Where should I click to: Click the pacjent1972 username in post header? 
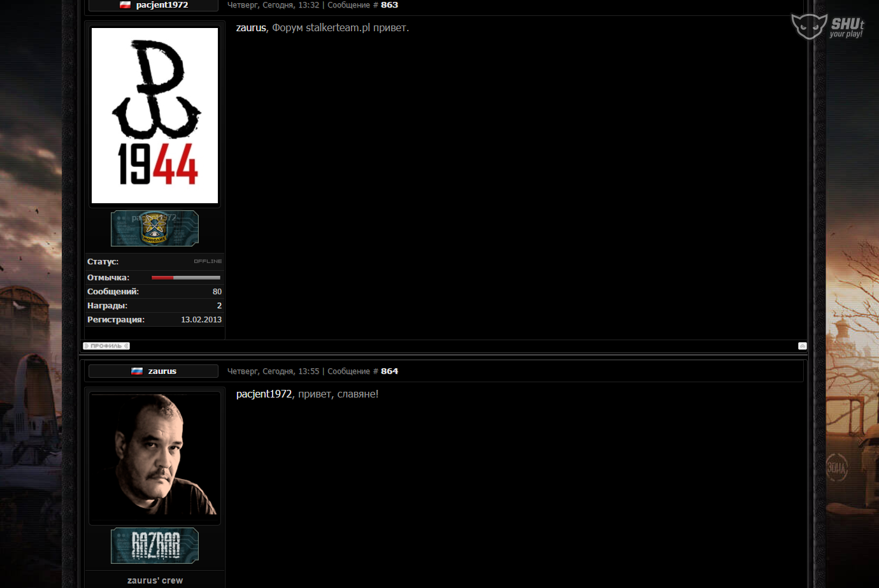162,5
